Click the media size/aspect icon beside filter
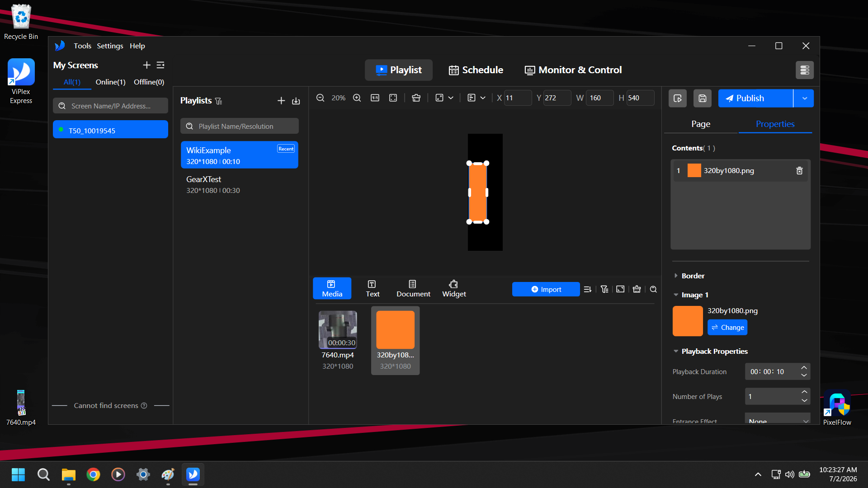Image resolution: width=868 pixels, height=488 pixels. [x=620, y=289]
